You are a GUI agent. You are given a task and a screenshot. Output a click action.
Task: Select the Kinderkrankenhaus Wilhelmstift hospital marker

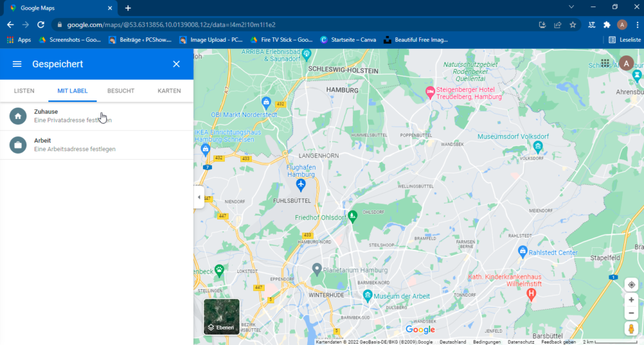(x=531, y=295)
